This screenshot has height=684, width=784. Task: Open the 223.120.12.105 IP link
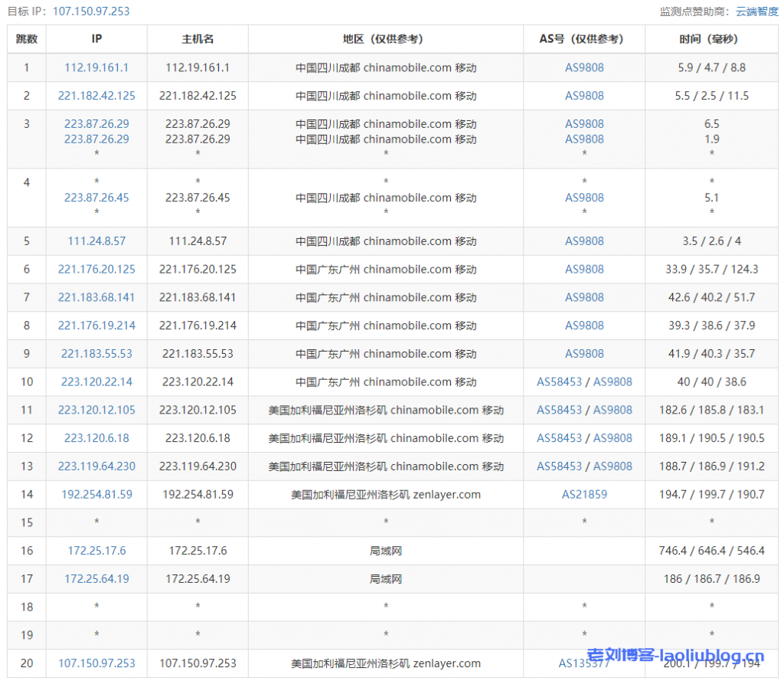(x=96, y=410)
